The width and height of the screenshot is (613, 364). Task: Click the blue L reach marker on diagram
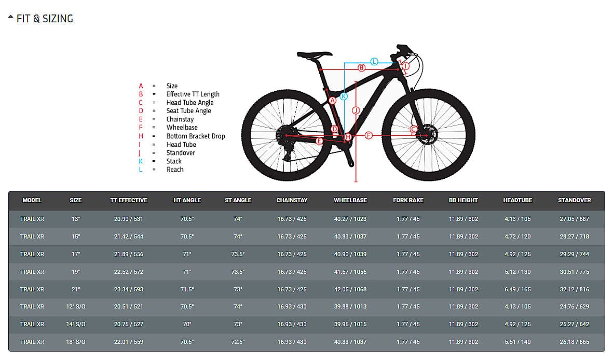374,61
